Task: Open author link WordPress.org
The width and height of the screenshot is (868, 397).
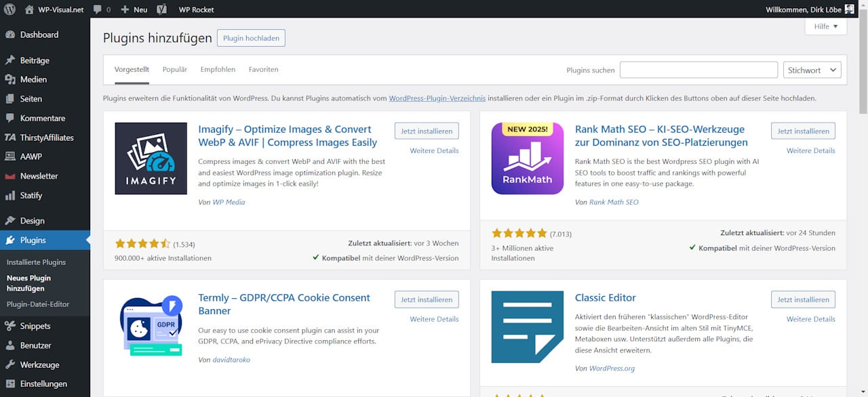Action: [x=612, y=369]
